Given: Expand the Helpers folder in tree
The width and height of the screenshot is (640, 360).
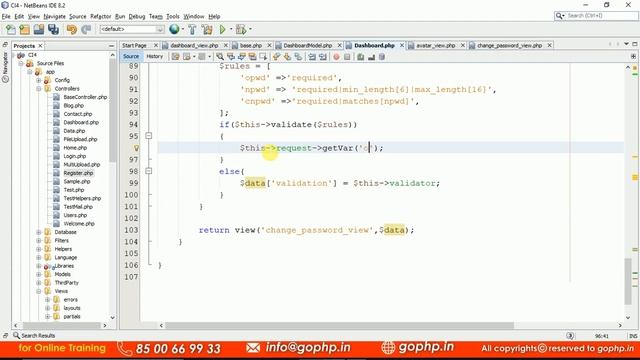Looking at the screenshot, I should [39, 249].
